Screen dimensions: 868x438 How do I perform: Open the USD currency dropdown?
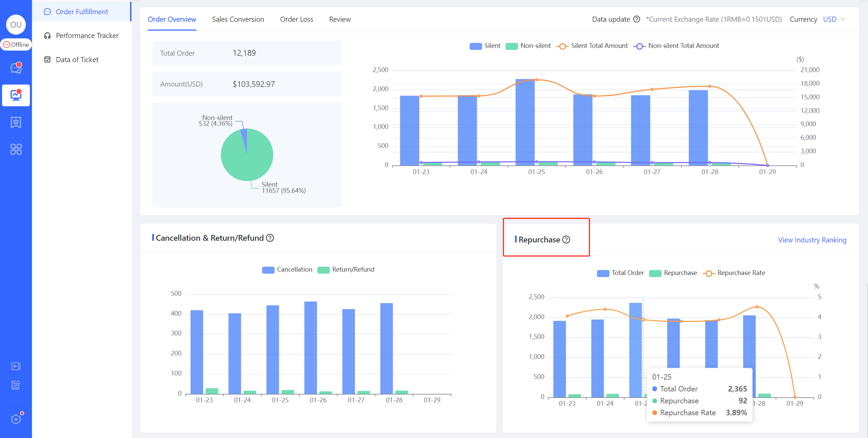(834, 19)
